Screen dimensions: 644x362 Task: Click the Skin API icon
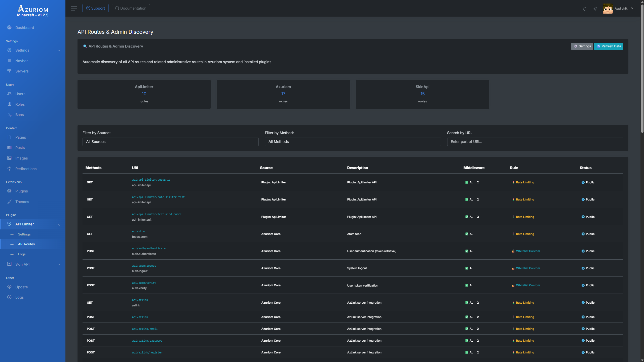[x=9, y=264]
